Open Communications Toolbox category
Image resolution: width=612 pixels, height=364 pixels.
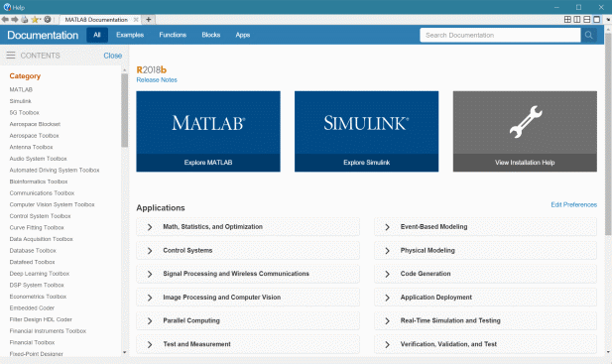click(x=42, y=193)
